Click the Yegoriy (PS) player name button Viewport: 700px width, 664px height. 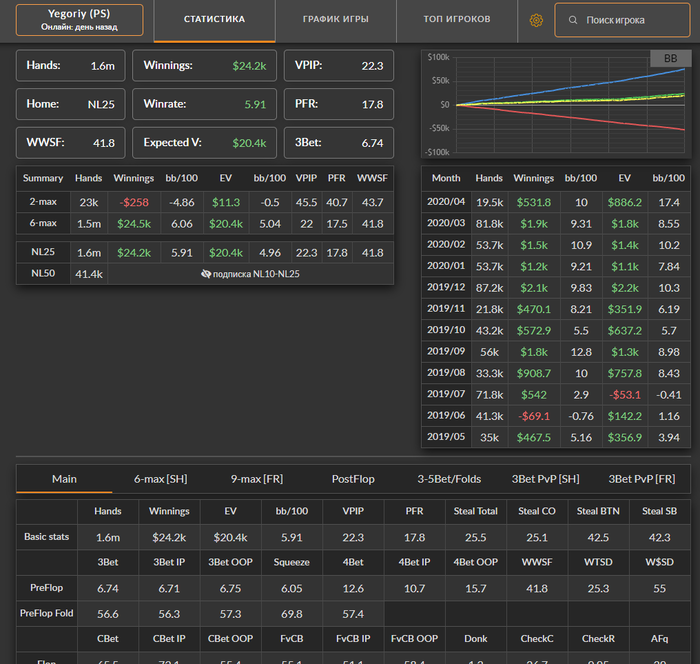(x=79, y=20)
